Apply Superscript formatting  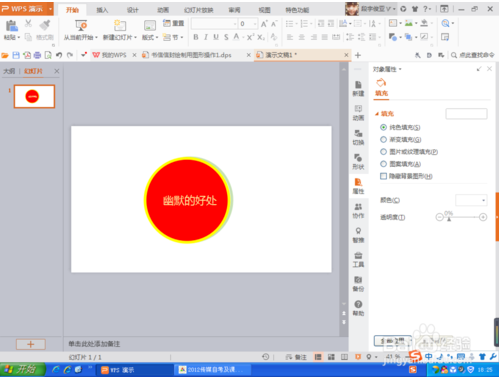point(250,37)
